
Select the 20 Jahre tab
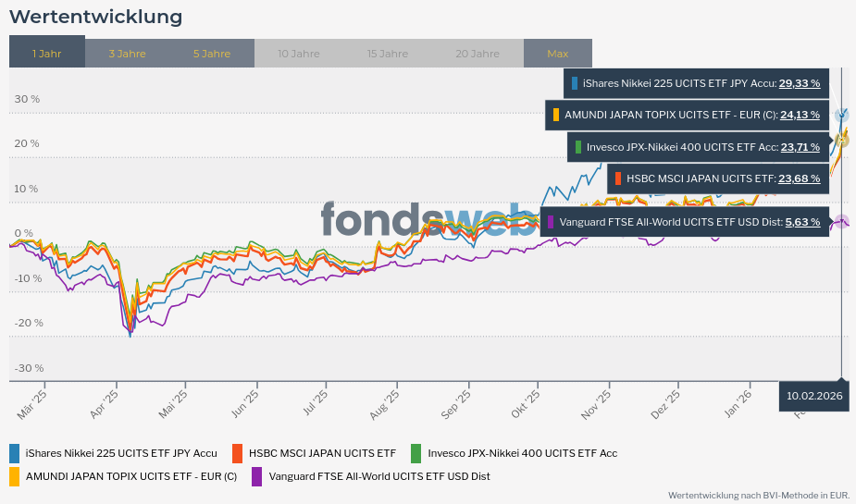pyautogui.click(x=478, y=54)
